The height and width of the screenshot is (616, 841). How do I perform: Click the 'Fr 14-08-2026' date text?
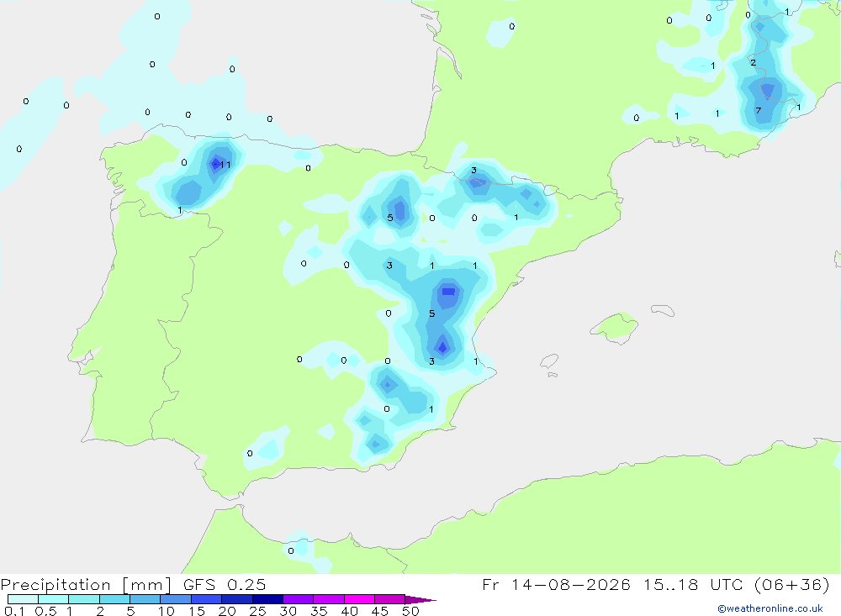[556, 584]
